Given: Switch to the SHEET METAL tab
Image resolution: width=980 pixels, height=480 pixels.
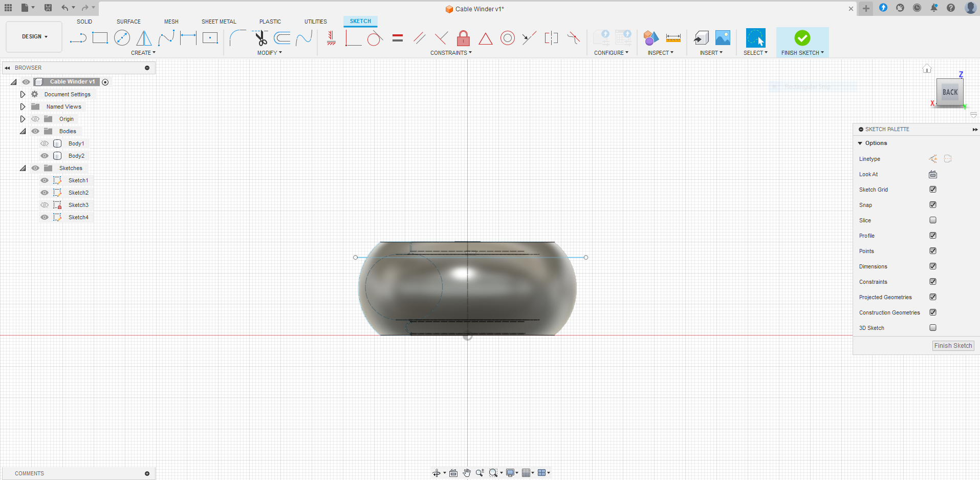Looking at the screenshot, I should click(219, 22).
